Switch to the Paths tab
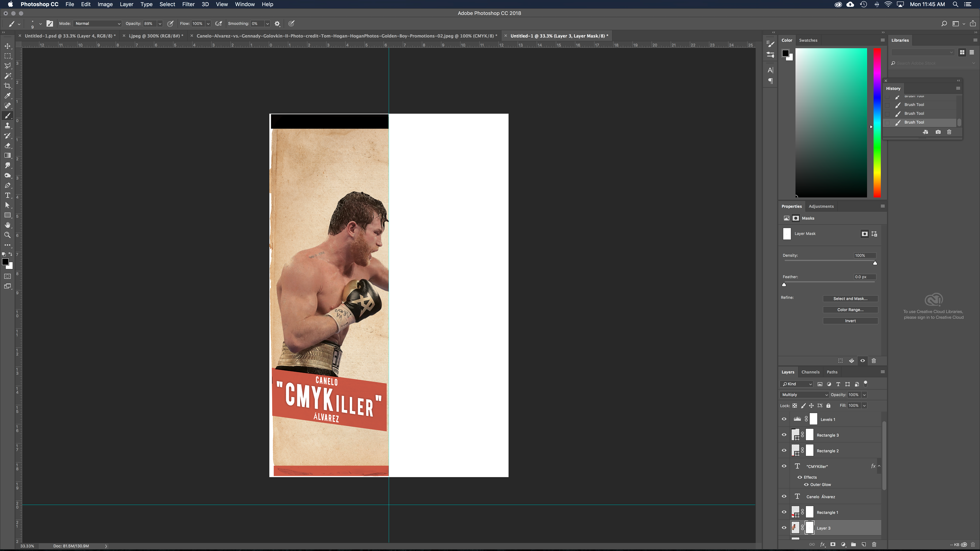The height and width of the screenshot is (551, 980). 832,372
